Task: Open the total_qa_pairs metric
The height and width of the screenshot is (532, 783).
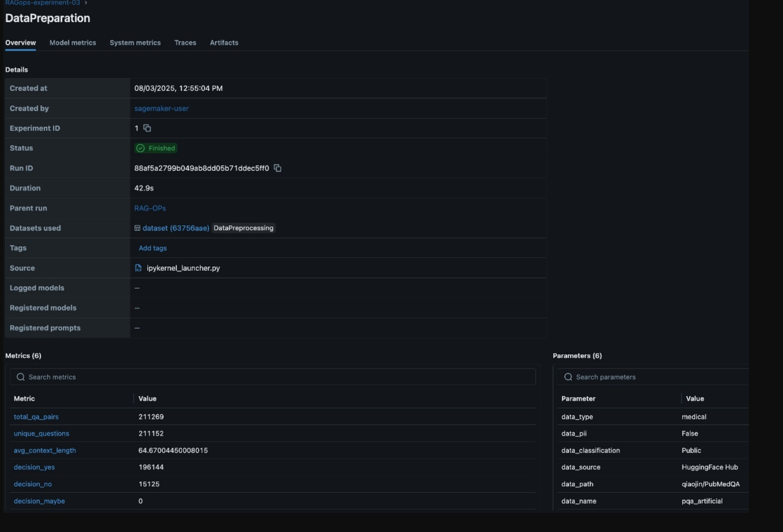Action: point(36,417)
